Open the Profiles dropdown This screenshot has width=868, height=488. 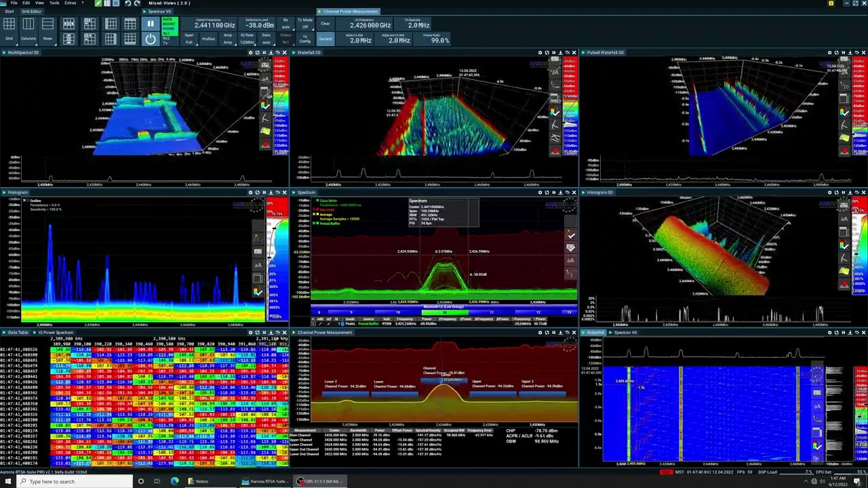point(208,39)
